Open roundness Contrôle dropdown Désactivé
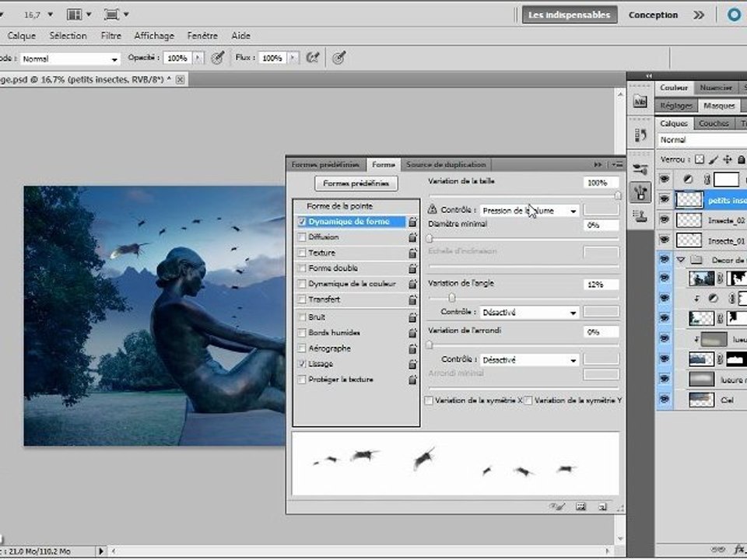Viewport: 747px width, 560px height. [x=529, y=360]
